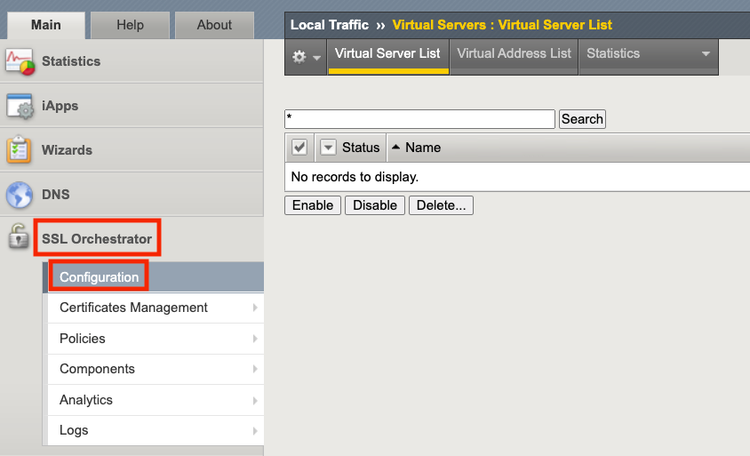
Task: Expand Certificates Management submenu arrow
Action: click(255, 308)
